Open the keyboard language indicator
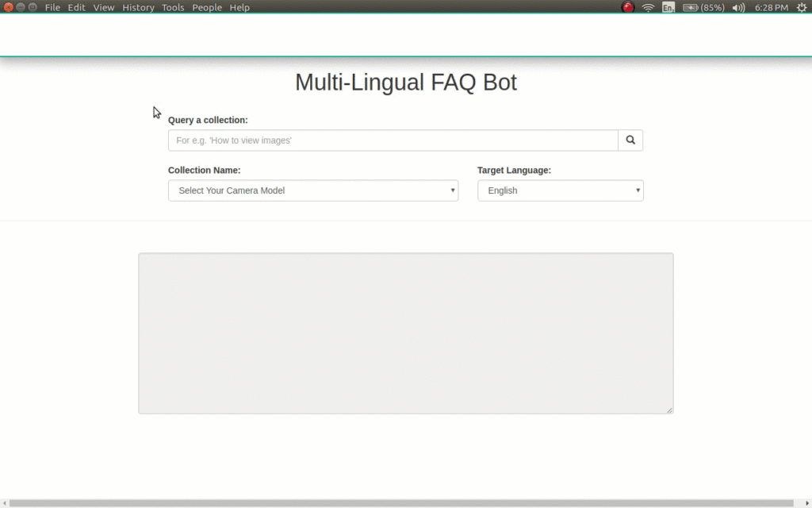 click(668, 8)
